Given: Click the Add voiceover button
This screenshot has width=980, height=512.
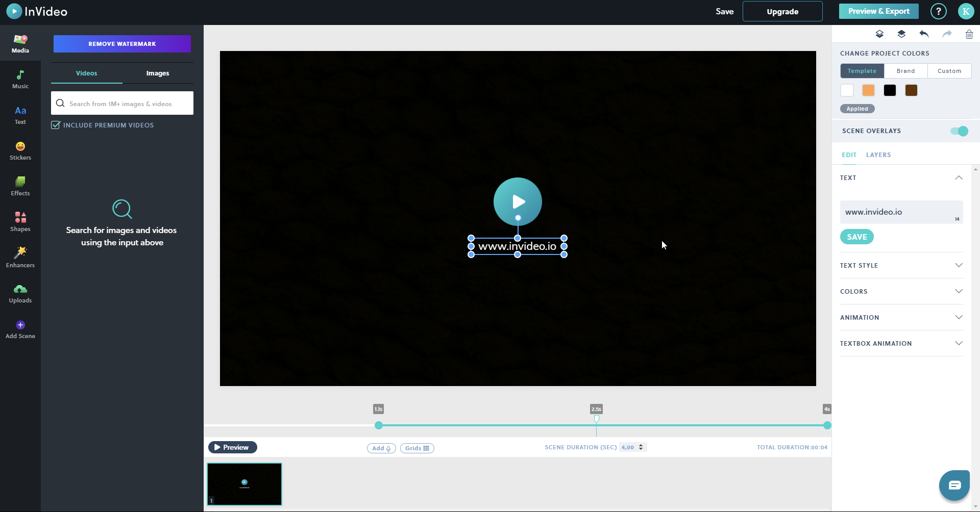Looking at the screenshot, I should (x=381, y=448).
